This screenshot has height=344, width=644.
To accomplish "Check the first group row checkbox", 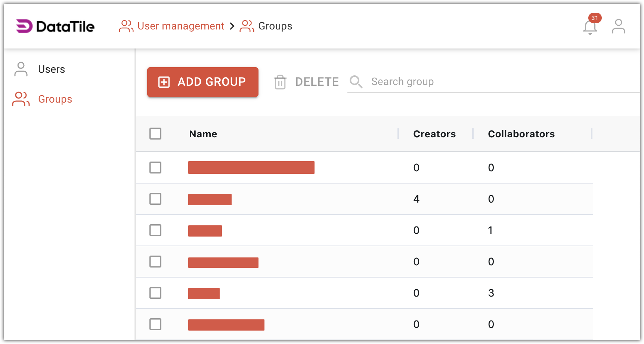I will [155, 168].
